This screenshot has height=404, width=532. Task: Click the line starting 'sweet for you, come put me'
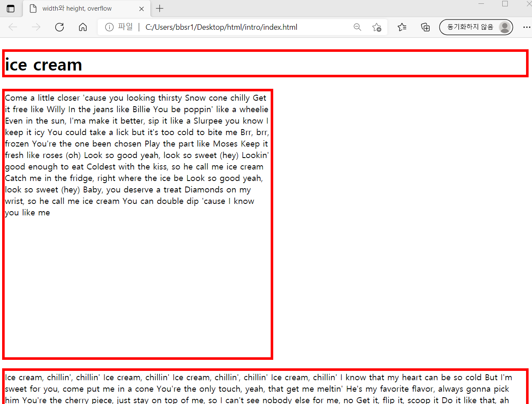(257, 389)
